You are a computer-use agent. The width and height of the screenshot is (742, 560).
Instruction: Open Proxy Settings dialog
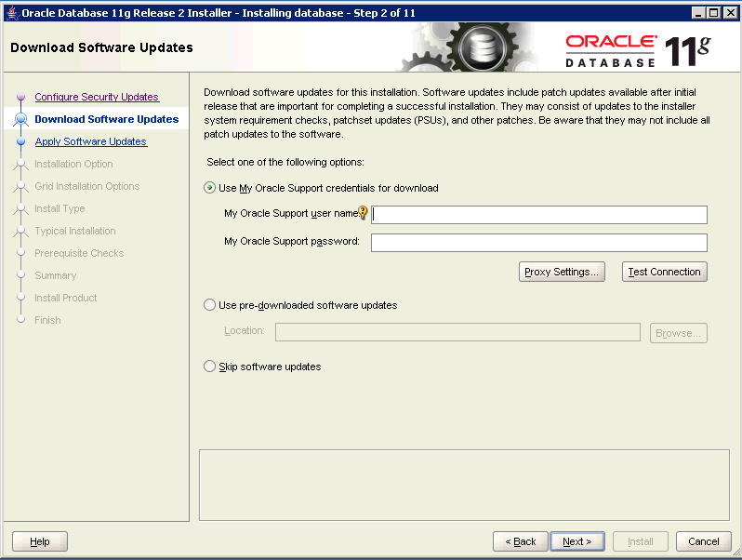562,272
